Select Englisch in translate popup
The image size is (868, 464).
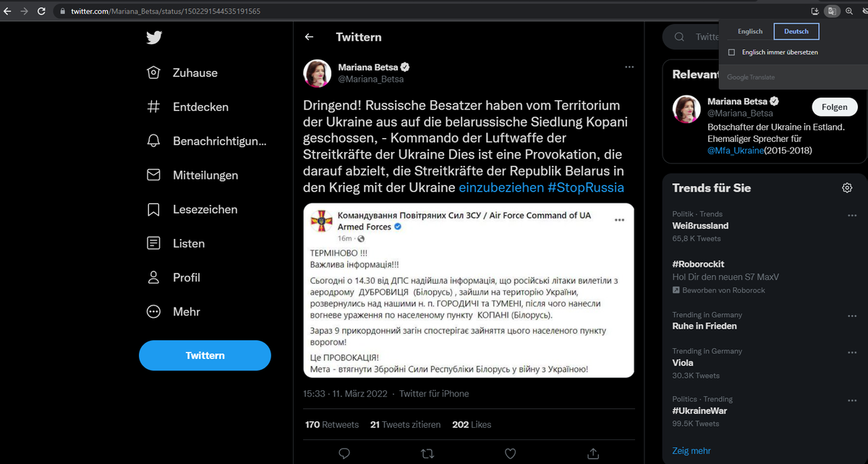[x=750, y=31]
